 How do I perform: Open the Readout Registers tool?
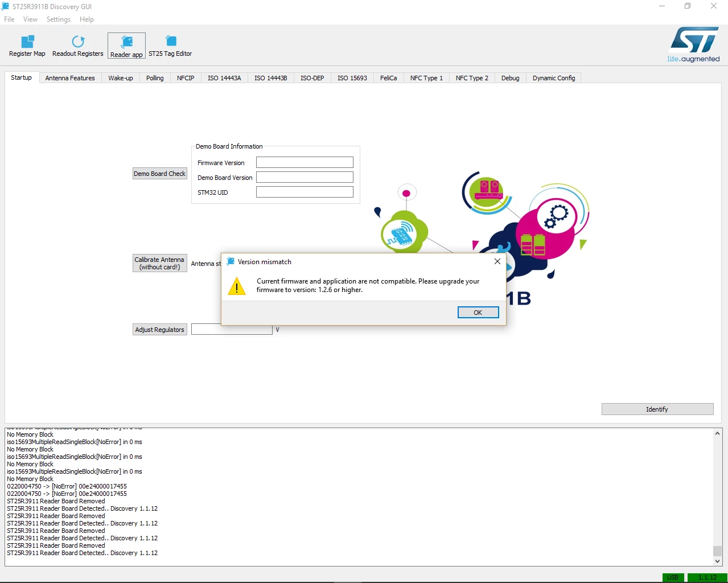point(78,46)
